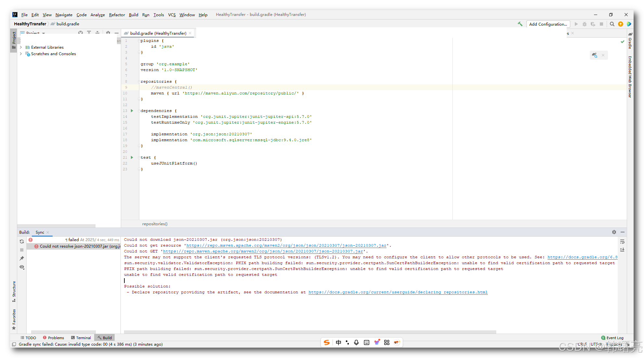Click the Select Opened File target icon
This screenshot has height=358, width=644.
81,33
